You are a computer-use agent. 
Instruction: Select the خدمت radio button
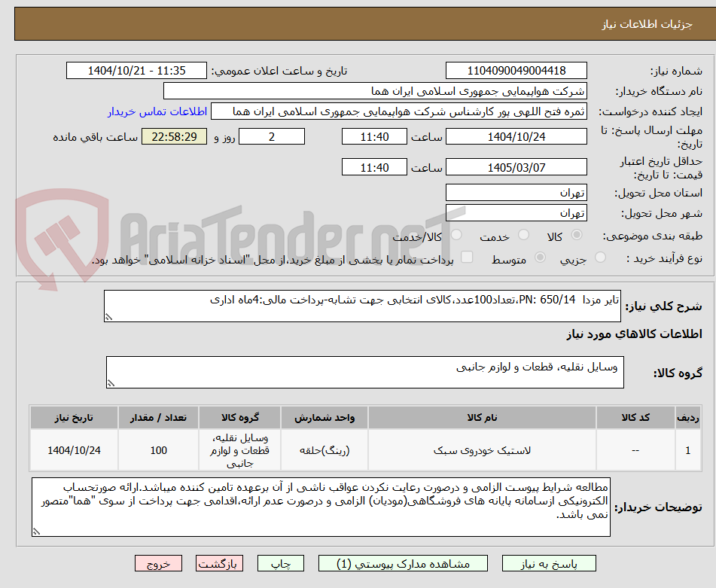coord(523,235)
